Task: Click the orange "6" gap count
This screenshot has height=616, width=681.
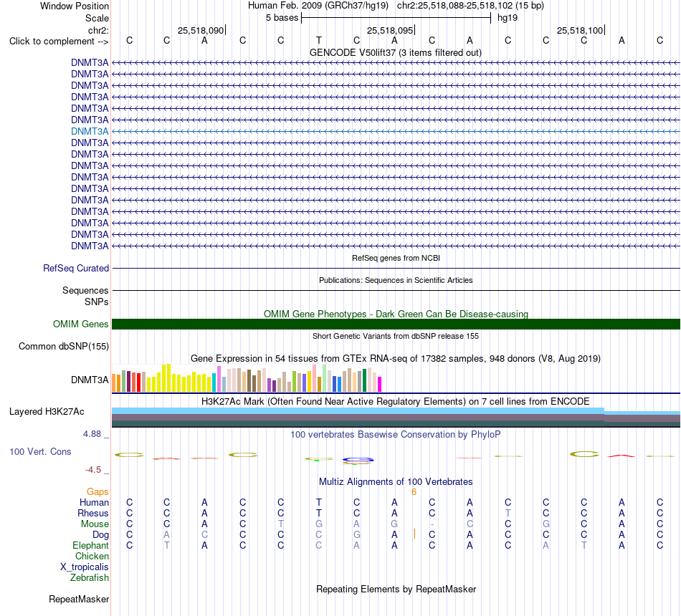Action: tap(414, 492)
